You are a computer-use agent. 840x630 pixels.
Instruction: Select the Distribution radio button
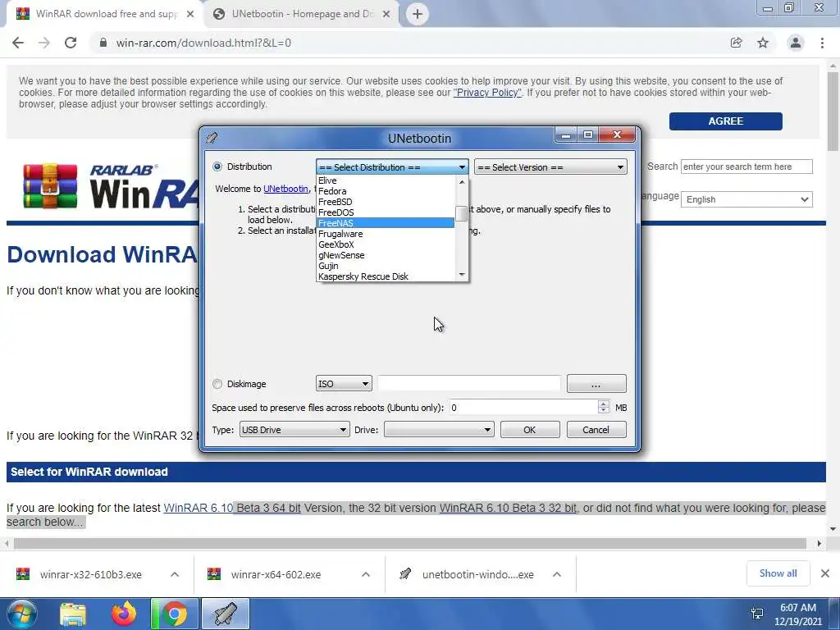coord(217,167)
